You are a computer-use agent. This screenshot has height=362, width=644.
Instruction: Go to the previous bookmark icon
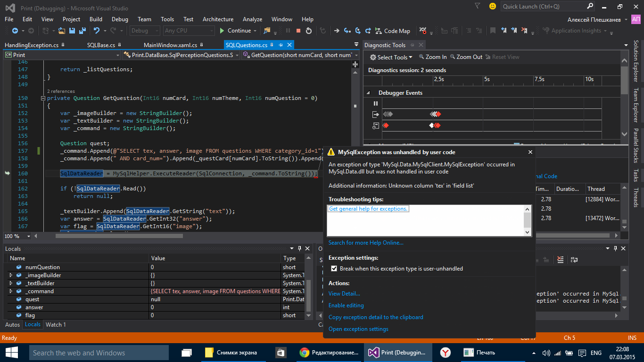[504, 31]
